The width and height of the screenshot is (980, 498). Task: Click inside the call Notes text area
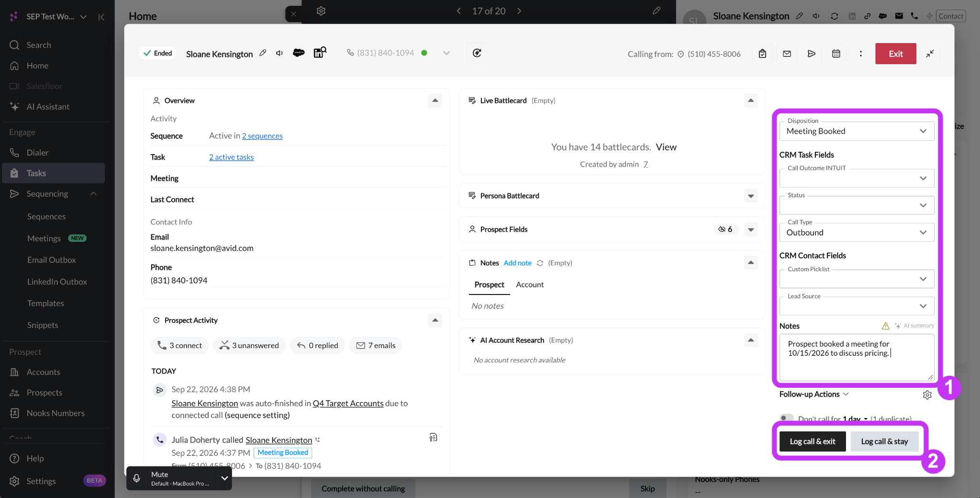pos(857,357)
